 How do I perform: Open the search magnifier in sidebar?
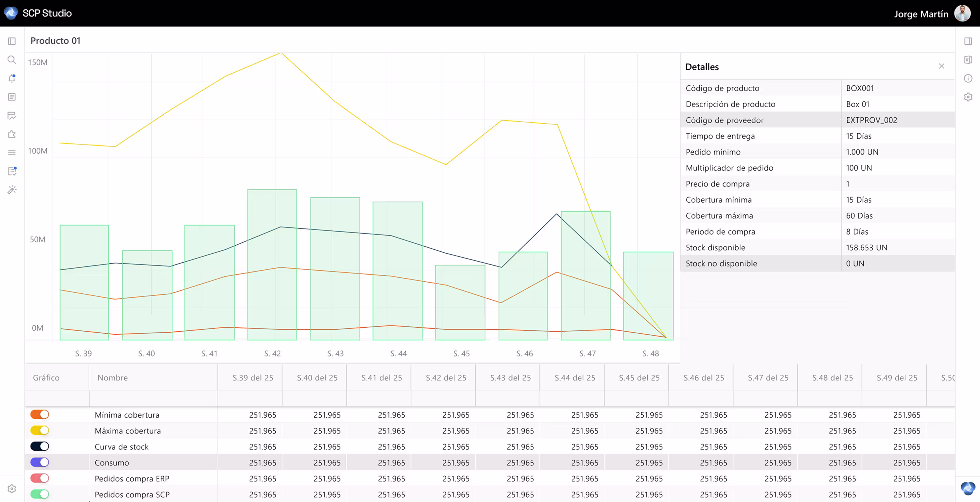coord(12,60)
